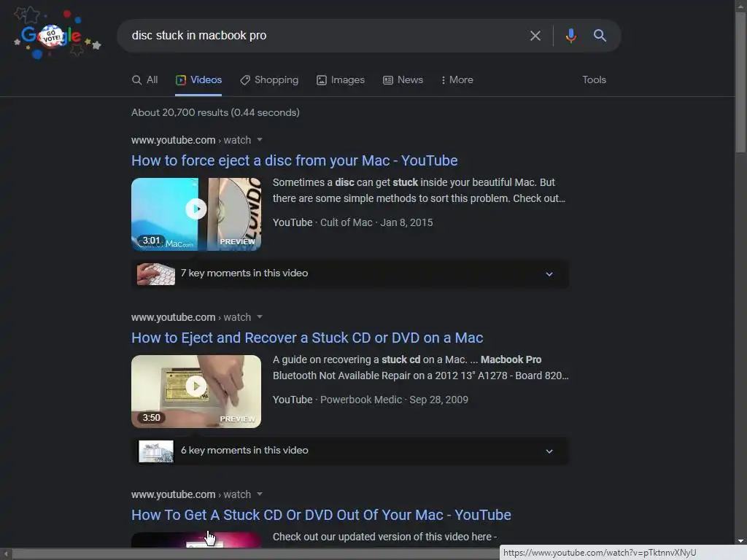Open 'How To Get A Stuck CD Or DVD Out' link
The height and width of the screenshot is (560, 747).
[321, 515]
